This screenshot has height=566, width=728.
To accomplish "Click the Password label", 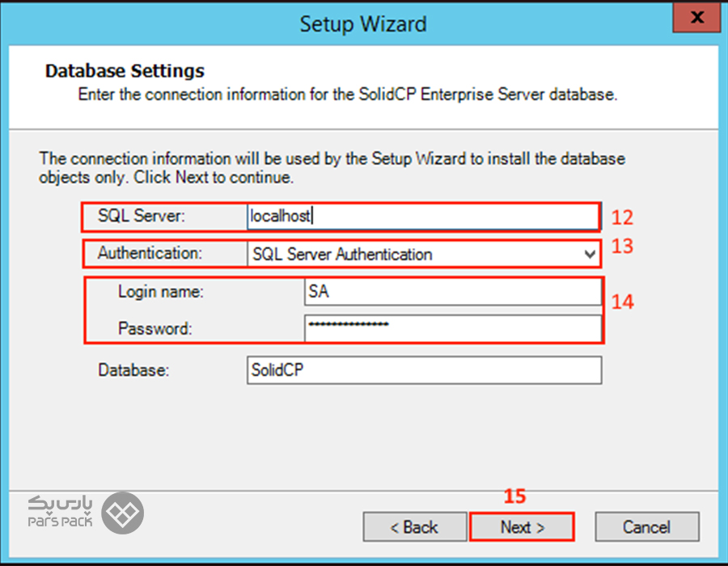I will point(154,328).
